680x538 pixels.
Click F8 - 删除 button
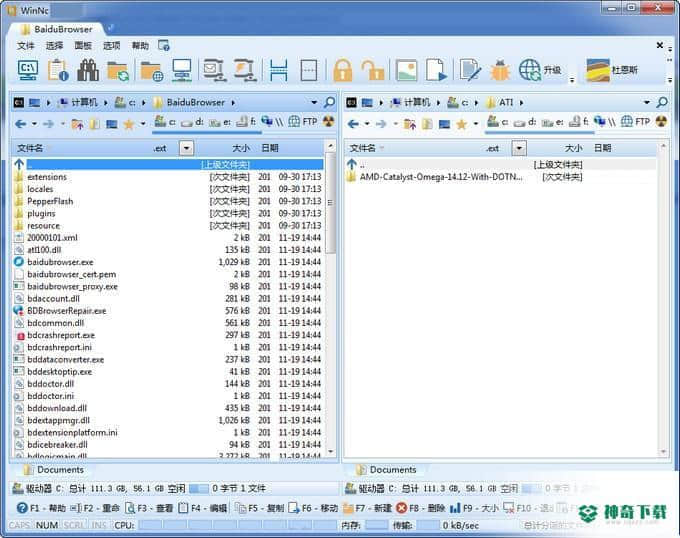(x=421, y=508)
